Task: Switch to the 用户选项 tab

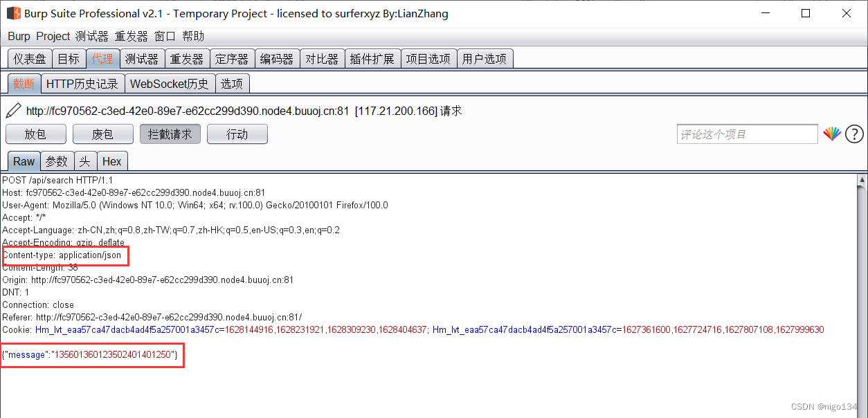Action: tap(485, 59)
